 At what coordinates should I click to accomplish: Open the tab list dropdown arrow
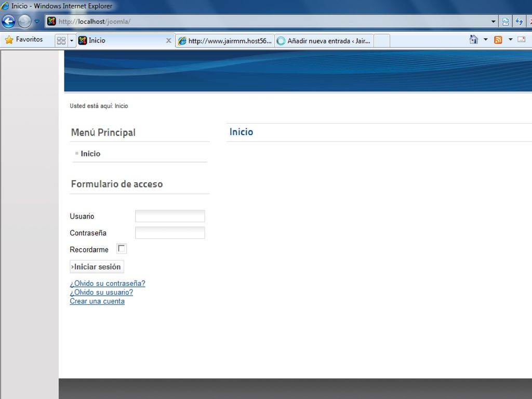click(x=72, y=41)
